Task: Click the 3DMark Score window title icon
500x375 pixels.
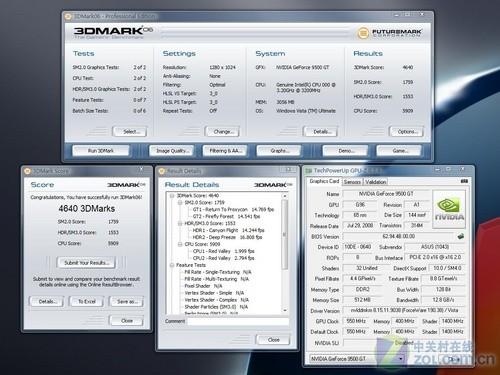Action: 28,171
